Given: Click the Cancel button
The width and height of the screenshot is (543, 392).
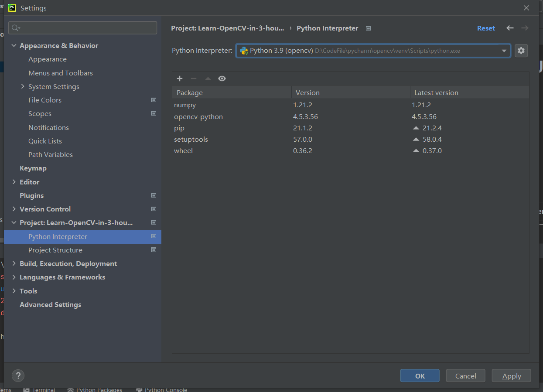Looking at the screenshot, I should click(466, 376).
